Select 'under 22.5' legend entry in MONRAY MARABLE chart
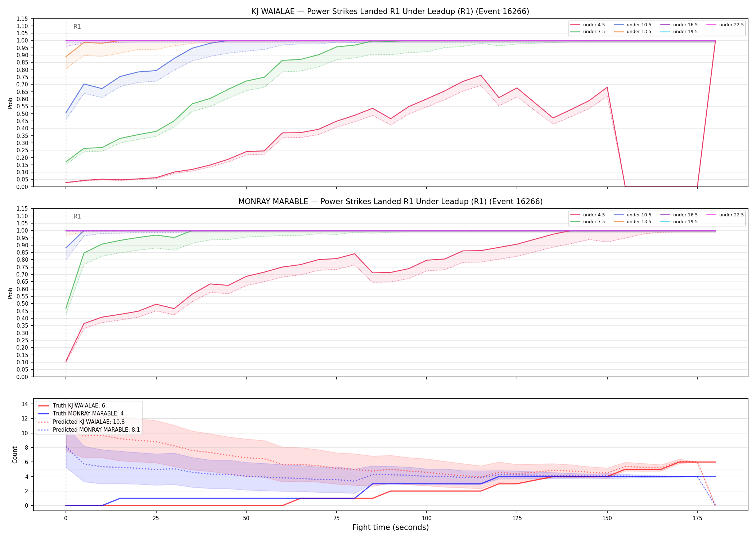This screenshot has width=756, height=540. coord(725,215)
